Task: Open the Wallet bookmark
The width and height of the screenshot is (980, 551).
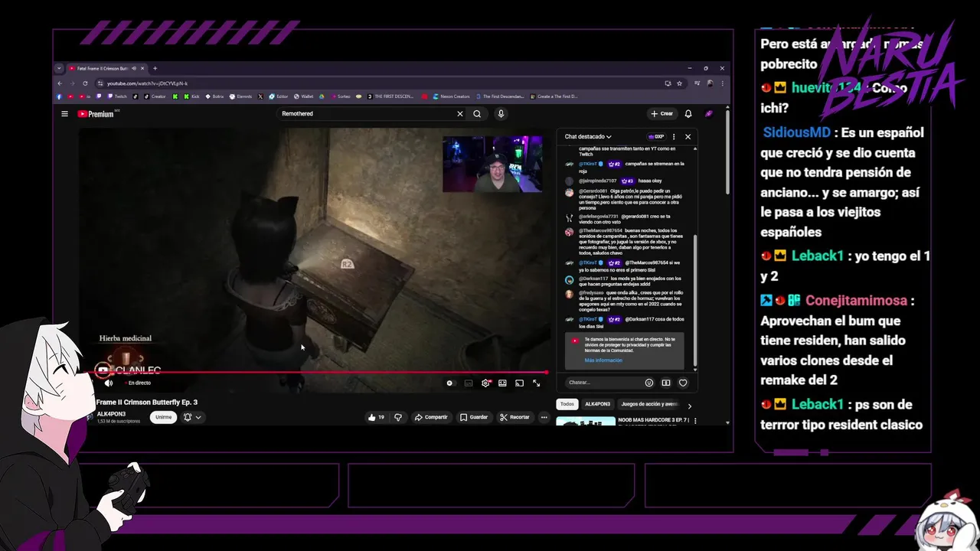Action: tap(303, 96)
